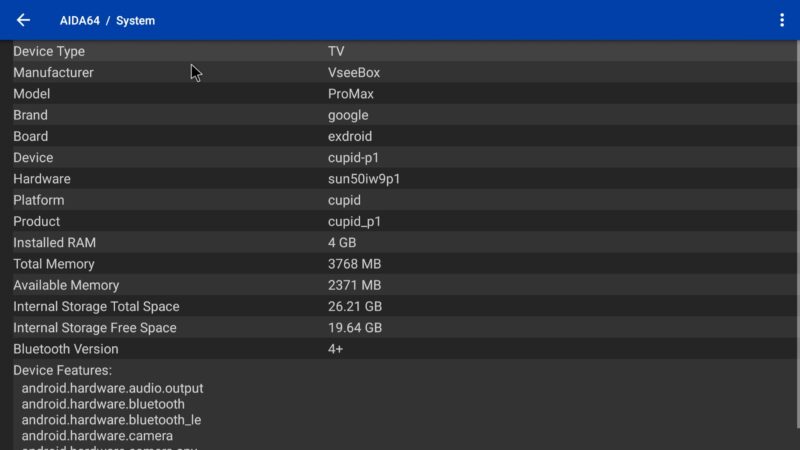
Task: Select the google brand value
Action: pyautogui.click(x=348, y=116)
